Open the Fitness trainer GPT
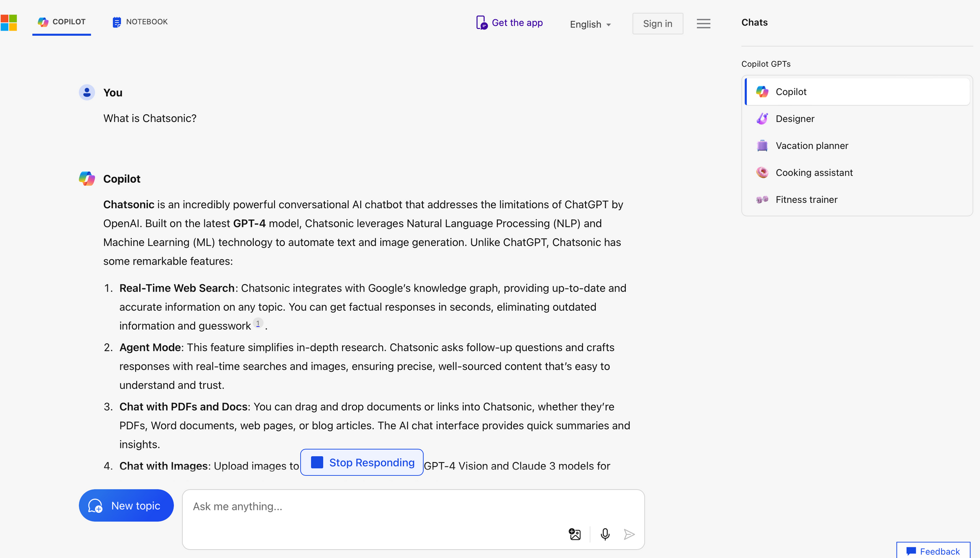Viewport: 980px width, 558px height. [806, 199]
